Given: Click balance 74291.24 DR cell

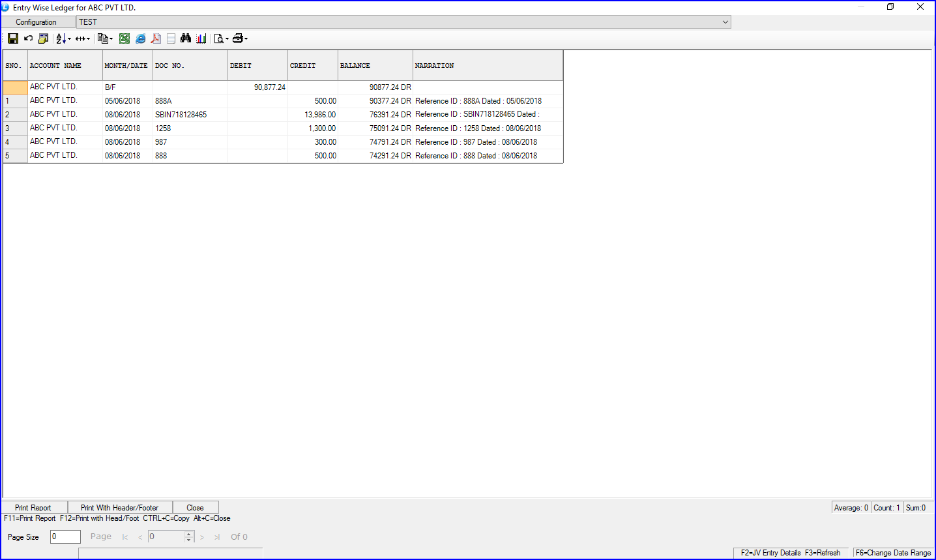Looking at the screenshot, I should pos(375,156).
